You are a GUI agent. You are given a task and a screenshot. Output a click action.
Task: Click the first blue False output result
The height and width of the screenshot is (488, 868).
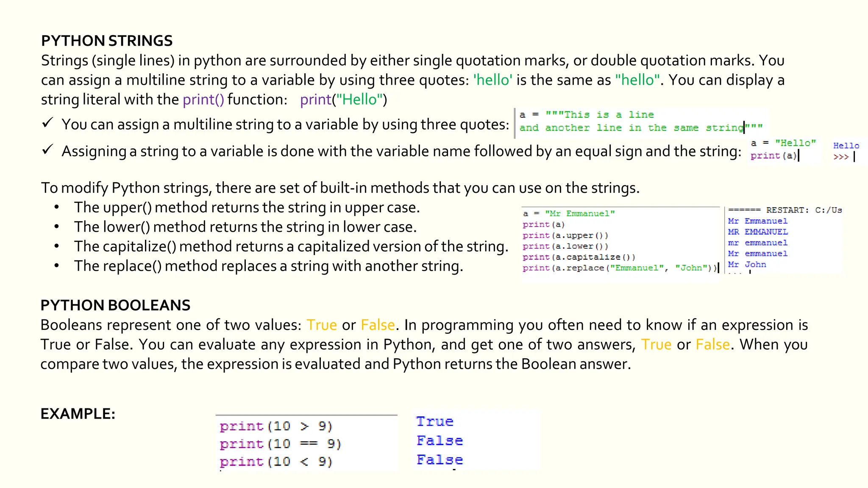[440, 441]
